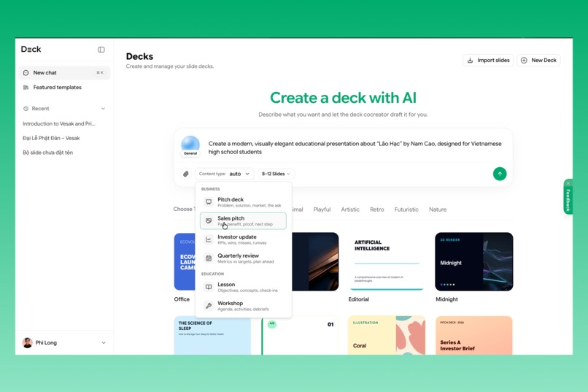Image resolution: width=588 pixels, height=392 pixels.
Task: Select The Science of Sleep template
Action: coord(212,335)
